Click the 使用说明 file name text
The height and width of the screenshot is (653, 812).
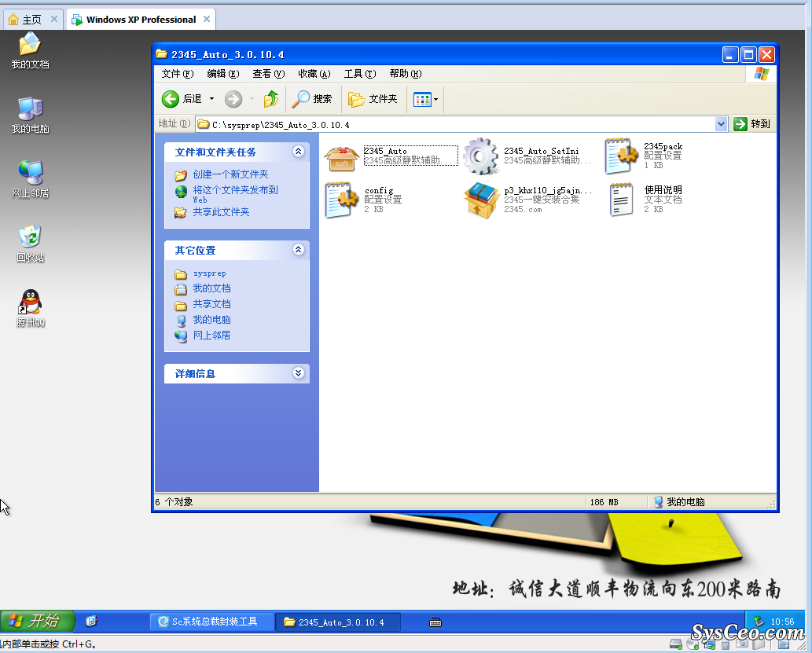[663, 189]
